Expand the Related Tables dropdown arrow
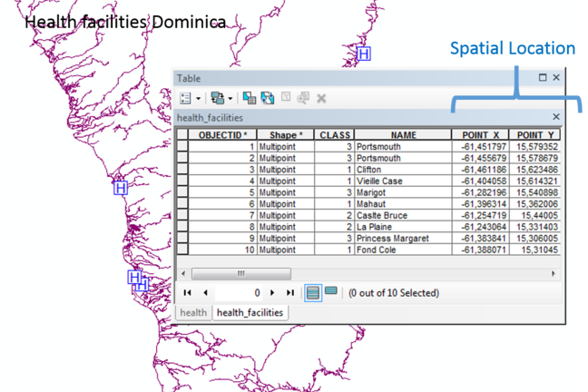Image resolution: width=588 pixels, height=392 pixels. click(x=230, y=98)
